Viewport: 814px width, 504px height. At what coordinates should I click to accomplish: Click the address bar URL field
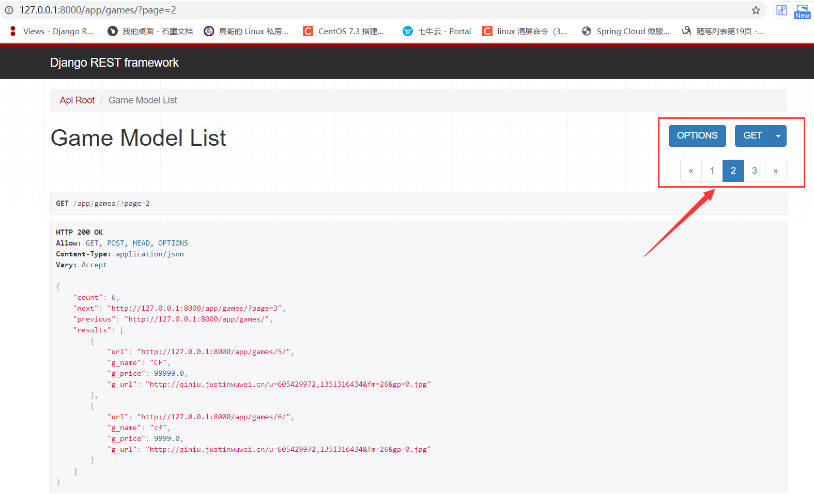click(382, 10)
